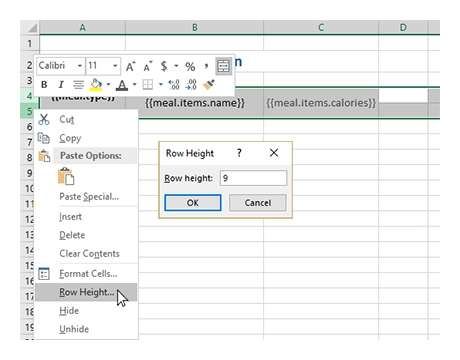Viewport: 460px width, 360px height.
Task: Select column C header
Action: pyautogui.click(x=321, y=27)
